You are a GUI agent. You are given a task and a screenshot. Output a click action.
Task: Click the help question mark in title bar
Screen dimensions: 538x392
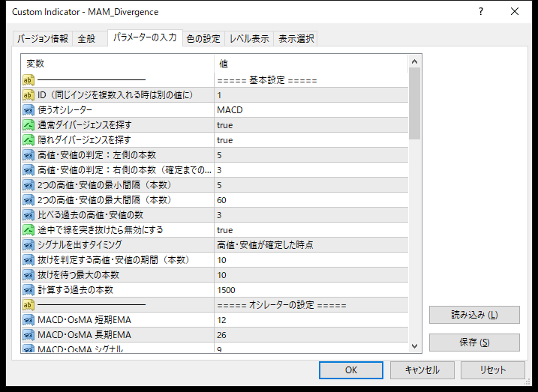coord(481,12)
